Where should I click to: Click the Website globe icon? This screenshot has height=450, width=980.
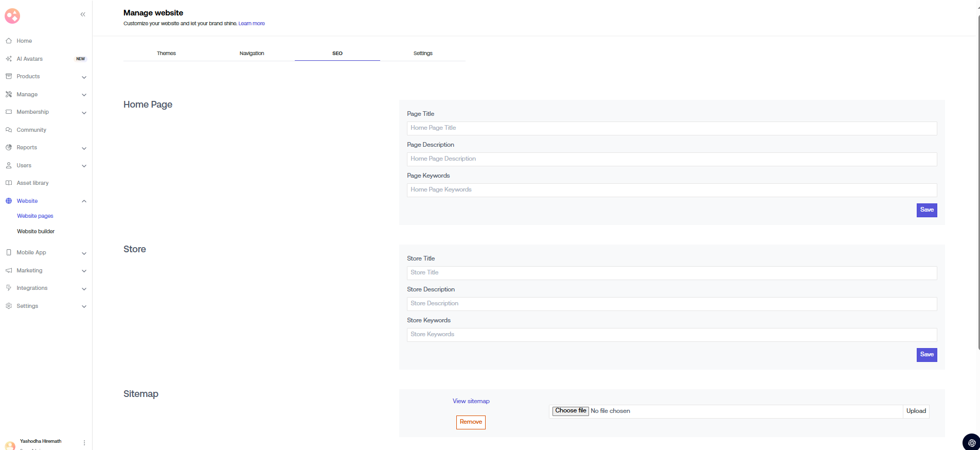[9, 201]
